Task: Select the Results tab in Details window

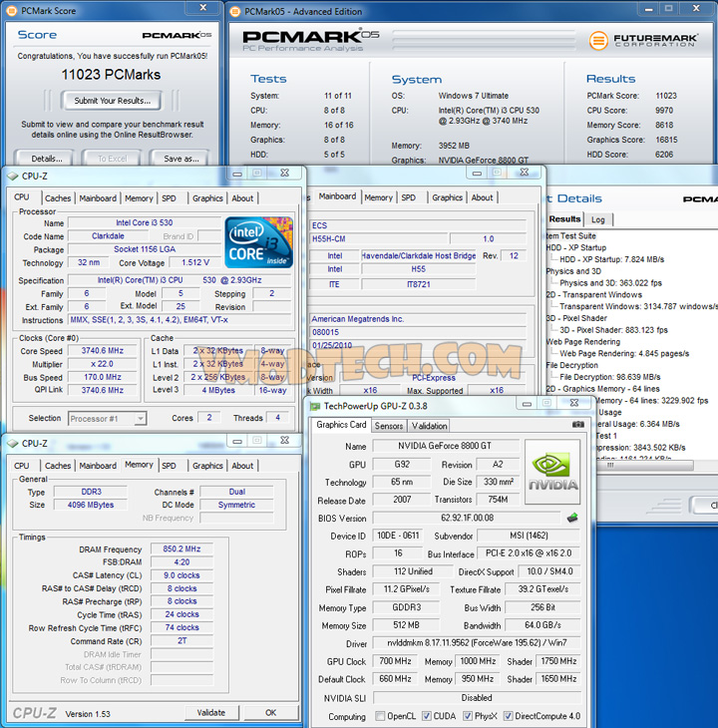Action: click(x=564, y=218)
